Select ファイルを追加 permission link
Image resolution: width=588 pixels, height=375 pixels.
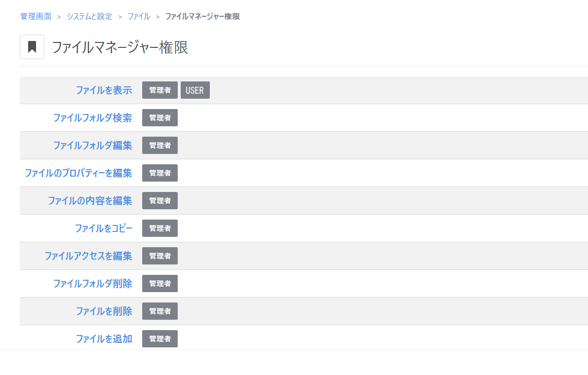coord(104,339)
